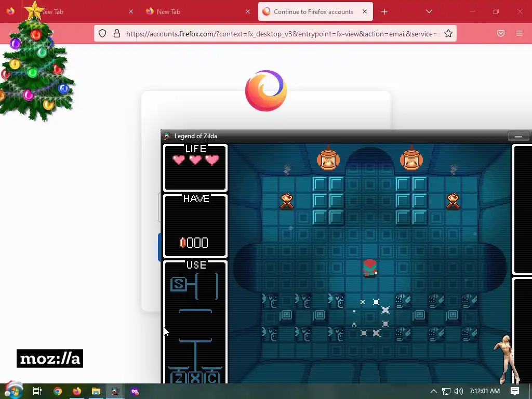532x399 pixels.
Task: Show site security padlock info
Action: [x=117, y=33]
